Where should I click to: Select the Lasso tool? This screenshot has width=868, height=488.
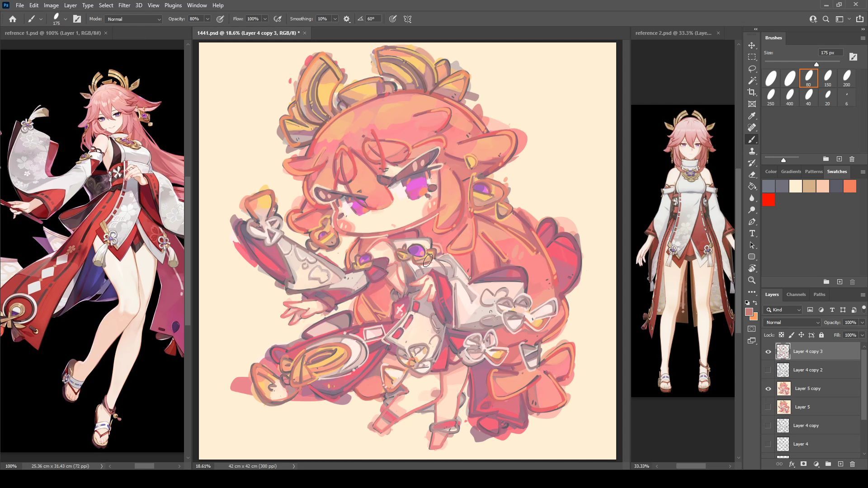752,69
